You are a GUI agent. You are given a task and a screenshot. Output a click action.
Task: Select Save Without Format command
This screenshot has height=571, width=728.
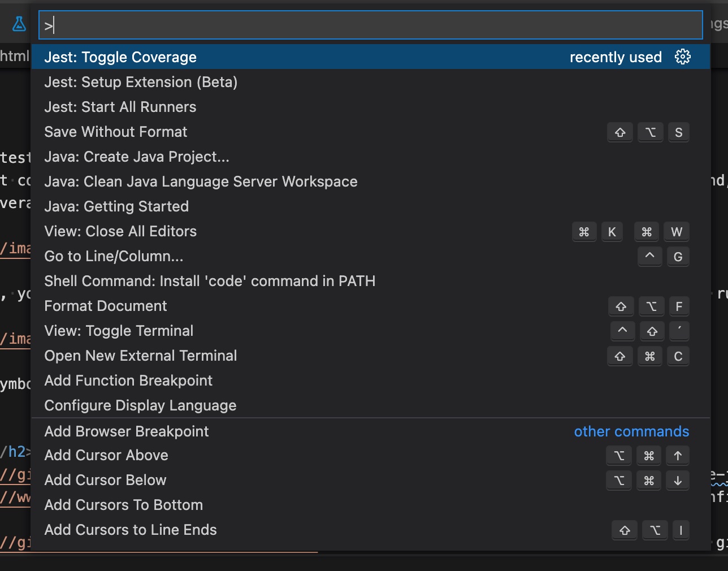371,132
